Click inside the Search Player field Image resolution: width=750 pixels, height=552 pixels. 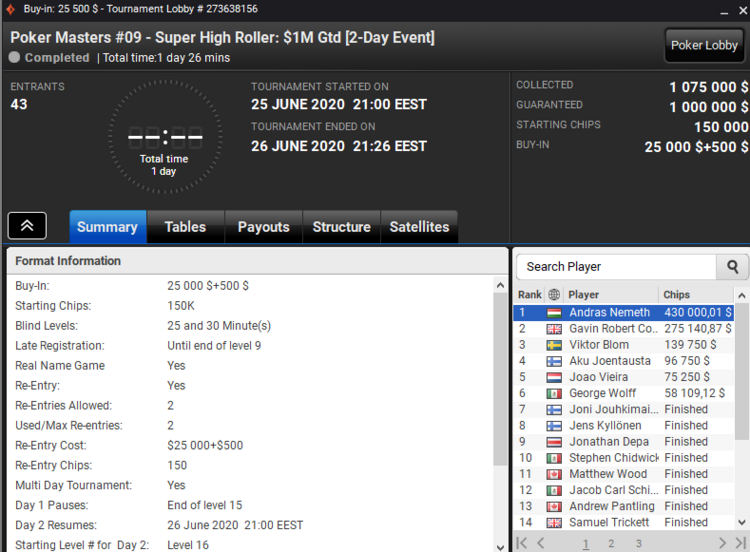tap(617, 267)
